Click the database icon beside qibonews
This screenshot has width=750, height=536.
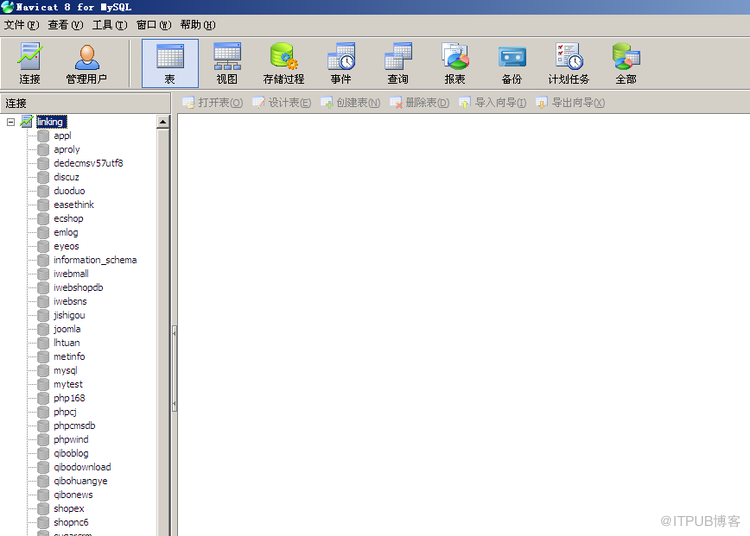point(44,495)
